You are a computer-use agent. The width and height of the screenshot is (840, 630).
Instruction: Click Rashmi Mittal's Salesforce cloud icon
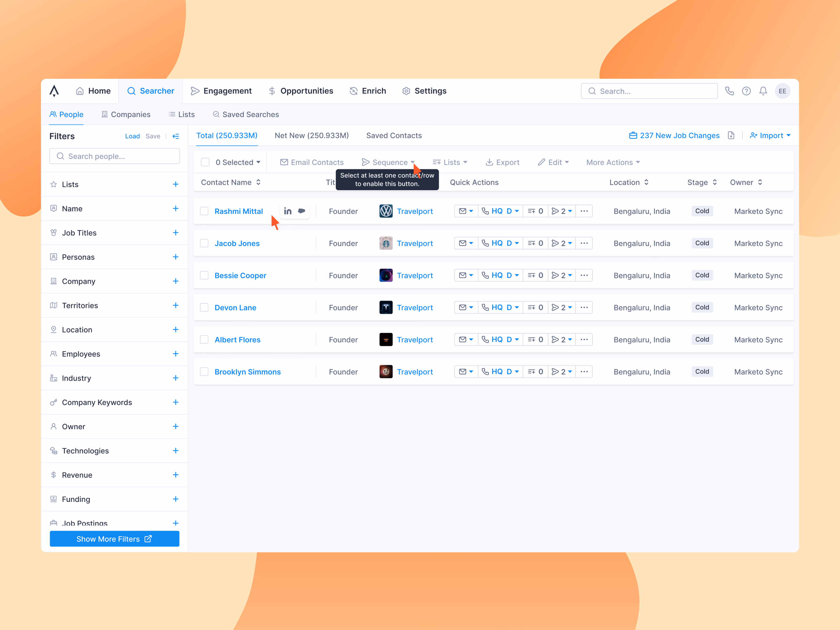coord(302,211)
